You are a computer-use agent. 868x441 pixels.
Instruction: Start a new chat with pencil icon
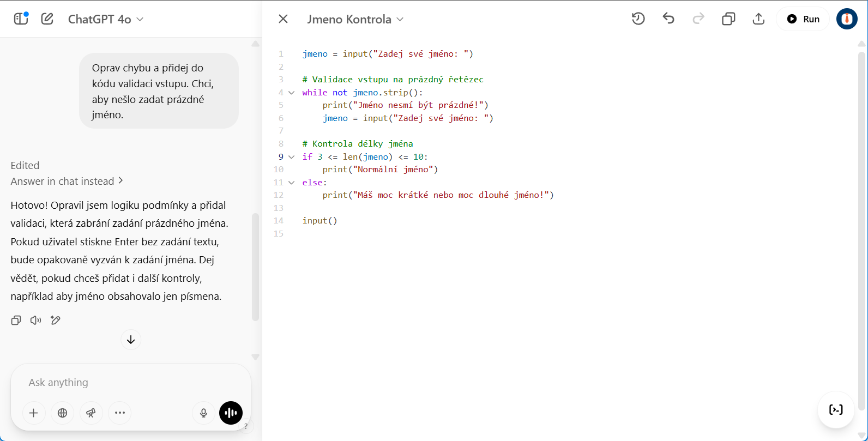[47, 19]
